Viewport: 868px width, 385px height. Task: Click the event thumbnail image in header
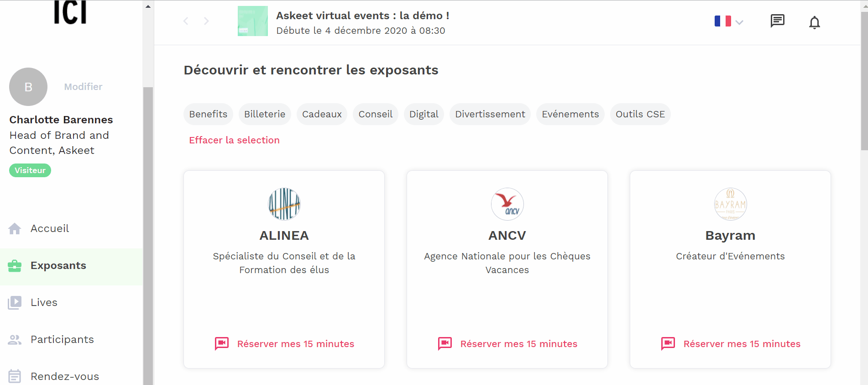click(x=253, y=21)
